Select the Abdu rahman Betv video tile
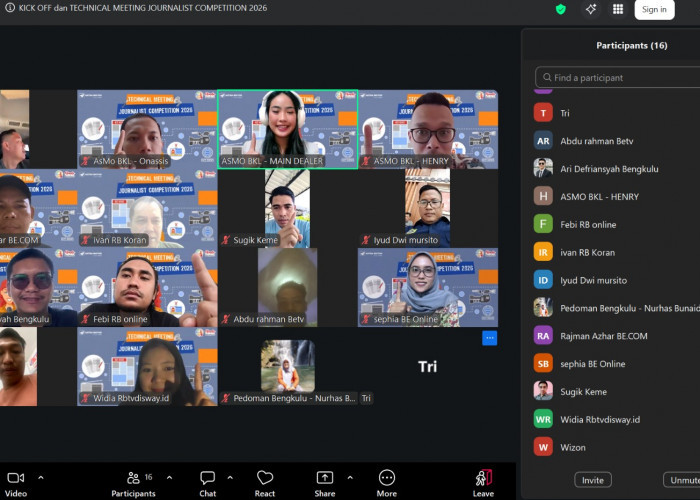The image size is (700, 500). click(x=288, y=288)
